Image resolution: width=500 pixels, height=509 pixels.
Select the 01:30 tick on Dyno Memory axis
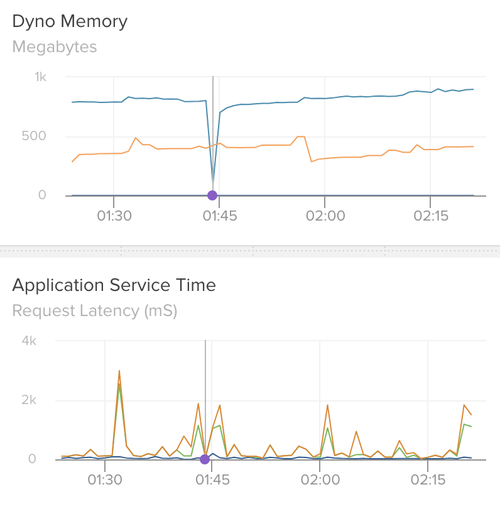coord(114,216)
